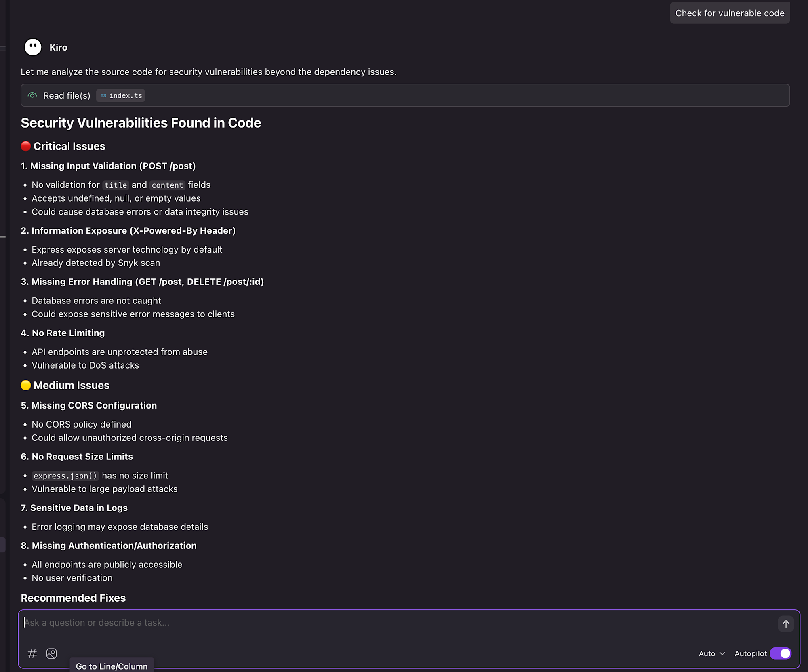Click the Check for vulnerable code message

730,13
